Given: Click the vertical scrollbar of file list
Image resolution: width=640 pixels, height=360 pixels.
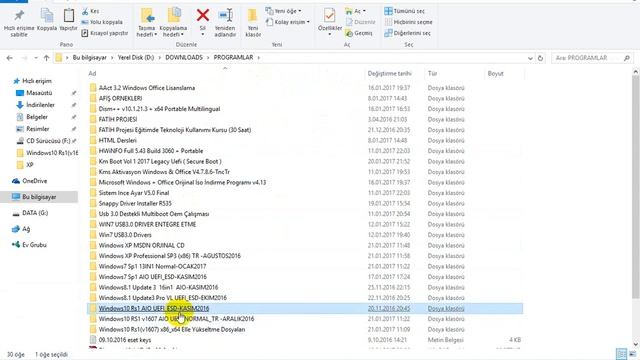Looking at the screenshot, I should pos(636,187).
